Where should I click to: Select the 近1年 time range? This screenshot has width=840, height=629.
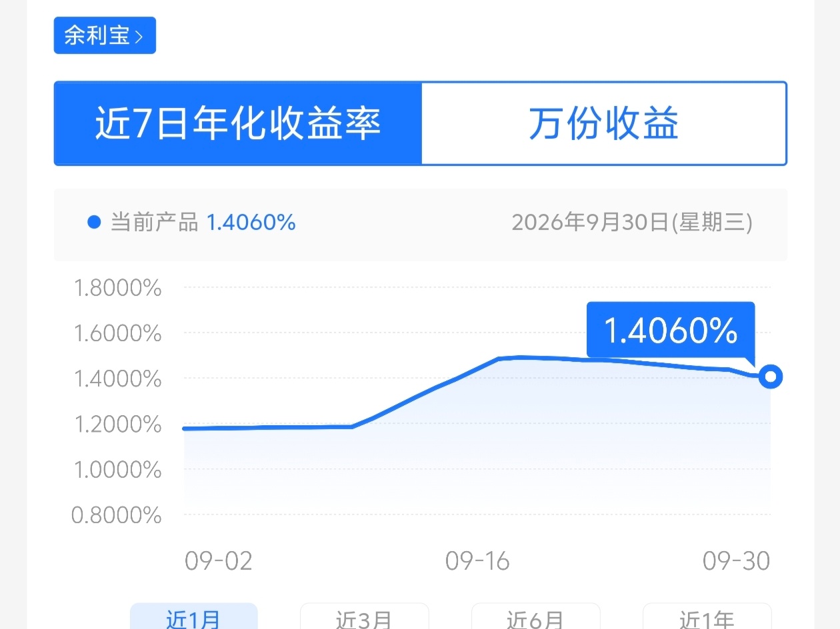707,617
